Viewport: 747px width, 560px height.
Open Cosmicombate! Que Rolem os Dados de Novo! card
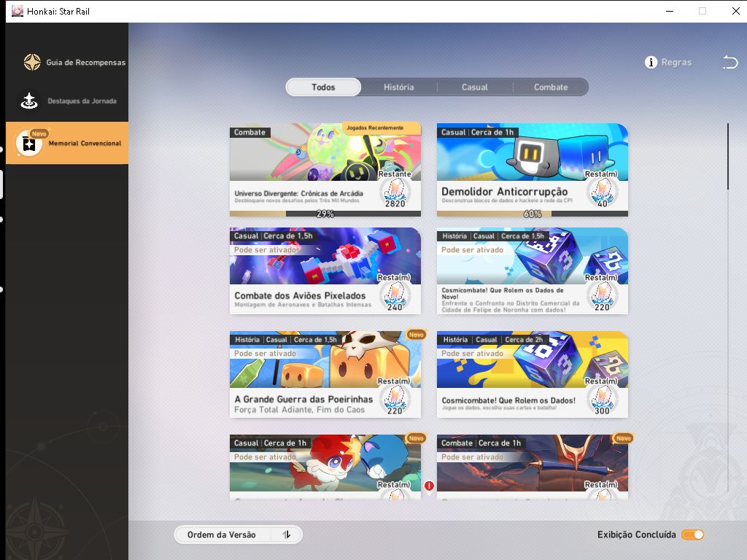(x=532, y=271)
